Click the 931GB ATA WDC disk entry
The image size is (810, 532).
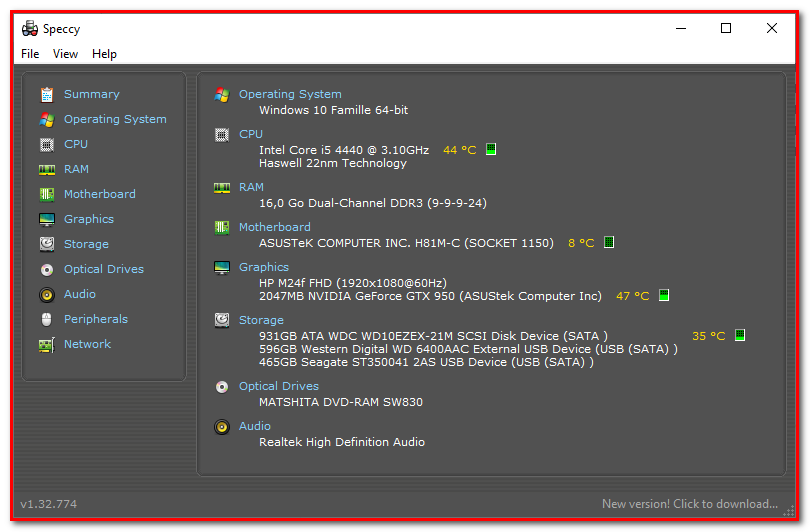coord(433,336)
